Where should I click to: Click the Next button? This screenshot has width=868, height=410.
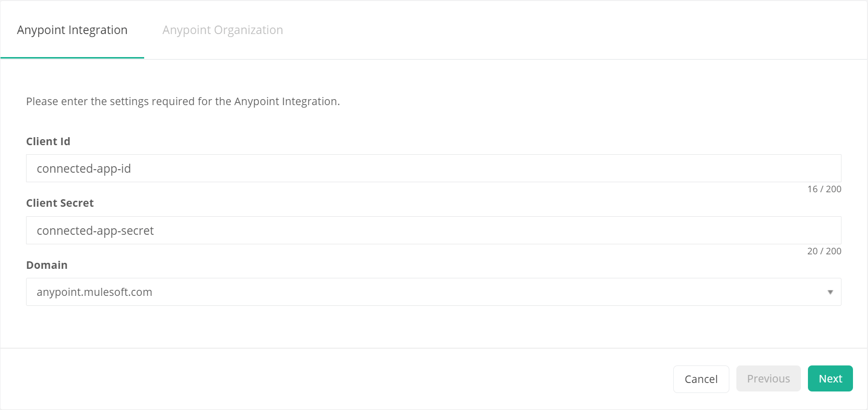[830, 378]
